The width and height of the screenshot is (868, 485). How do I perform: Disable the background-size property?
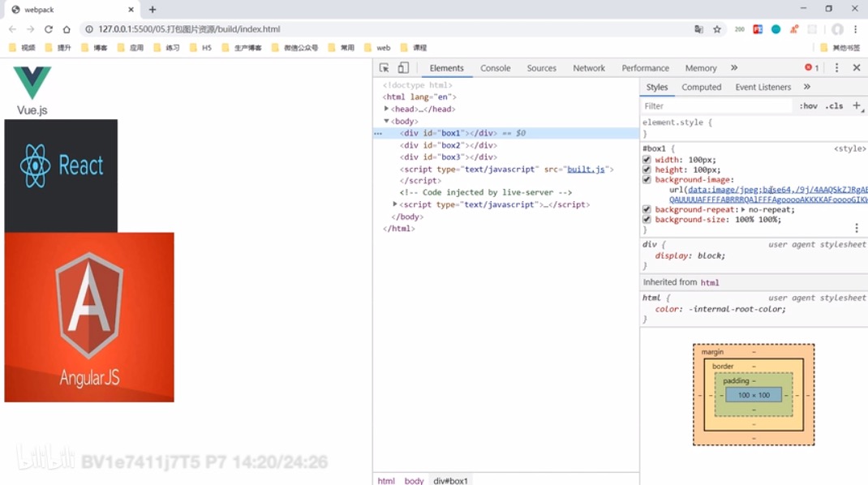pos(647,219)
